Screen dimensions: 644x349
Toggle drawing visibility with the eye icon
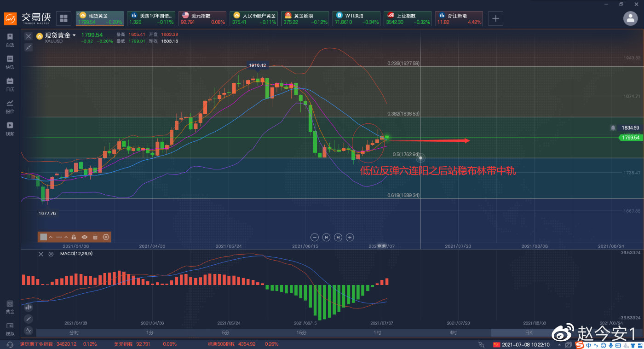[x=85, y=237]
